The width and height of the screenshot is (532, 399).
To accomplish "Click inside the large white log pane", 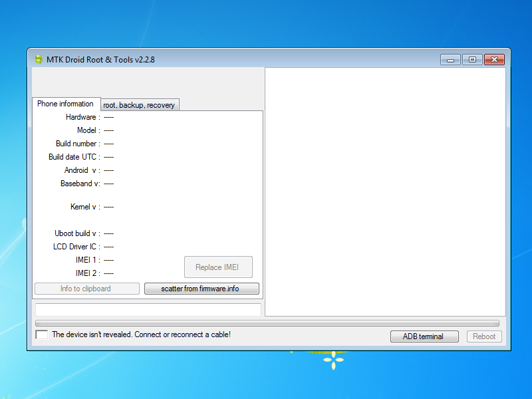I will 385,192.
